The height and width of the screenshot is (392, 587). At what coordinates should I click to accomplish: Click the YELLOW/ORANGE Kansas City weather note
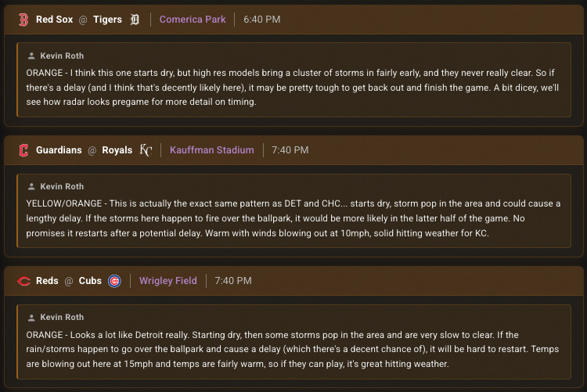pyautogui.click(x=293, y=218)
